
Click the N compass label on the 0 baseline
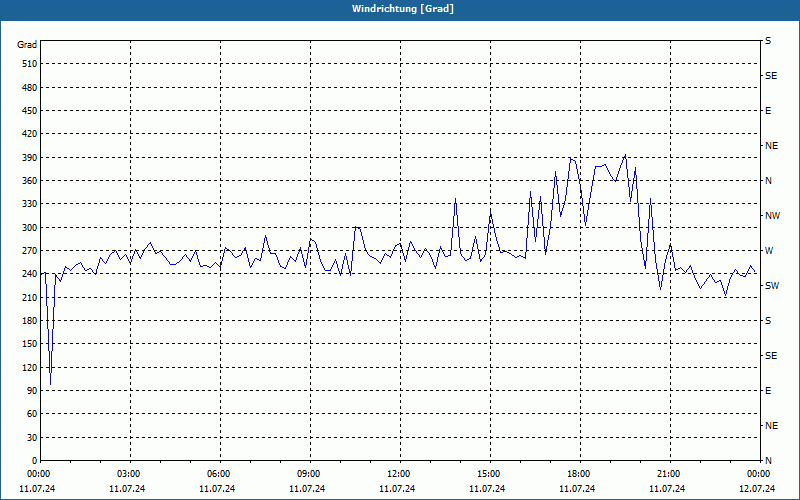[x=768, y=461]
